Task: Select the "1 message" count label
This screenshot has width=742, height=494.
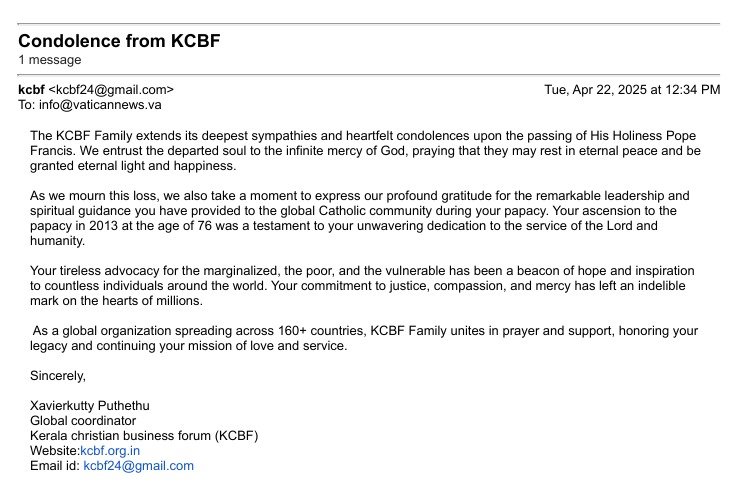Action: (x=50, y=60)
